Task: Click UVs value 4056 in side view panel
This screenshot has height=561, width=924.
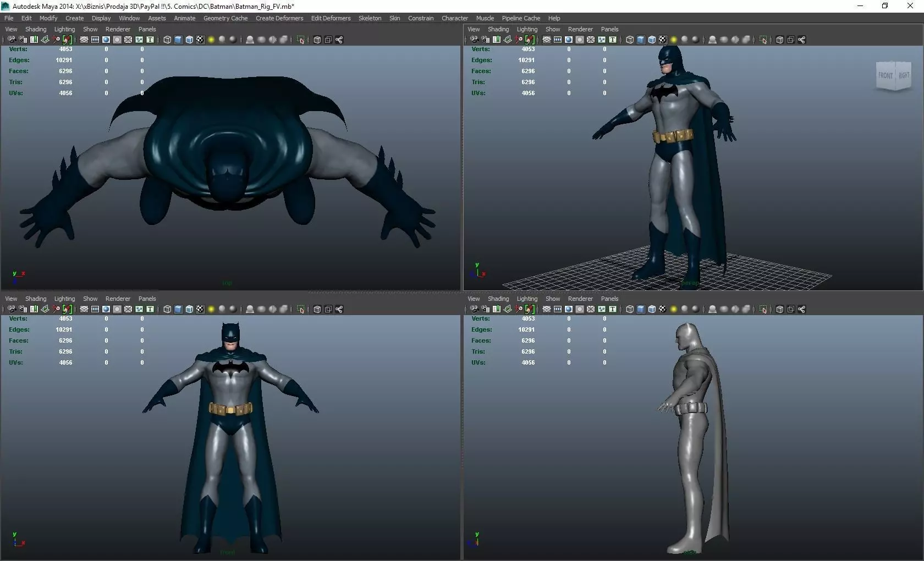Action: 528,362
